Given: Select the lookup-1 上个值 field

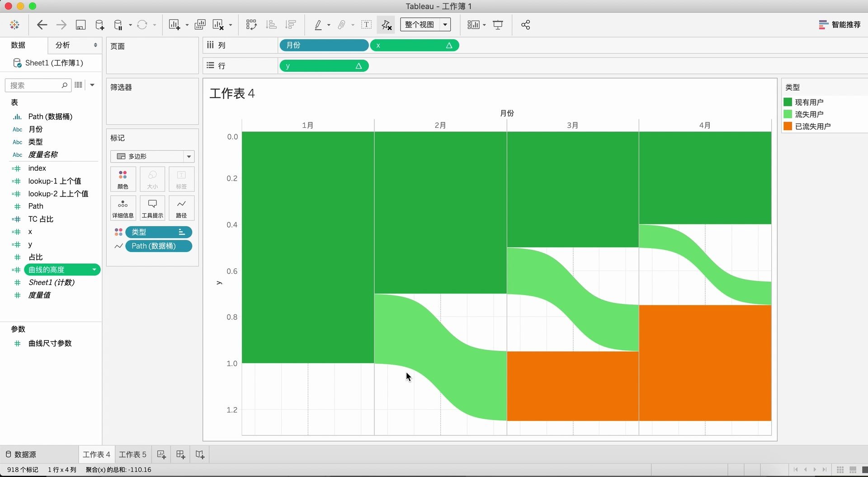Looking at the screenshot, I should click(x=55, y=181).
